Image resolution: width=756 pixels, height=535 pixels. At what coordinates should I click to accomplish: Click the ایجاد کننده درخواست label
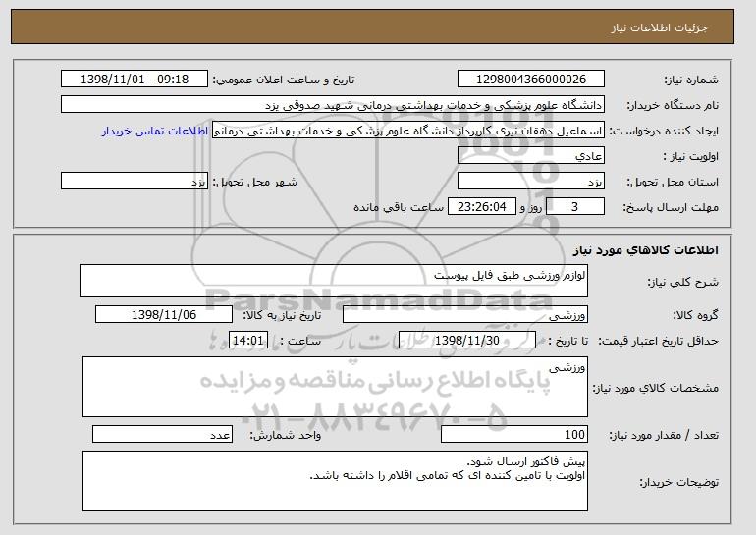click(x=664, y=132)
